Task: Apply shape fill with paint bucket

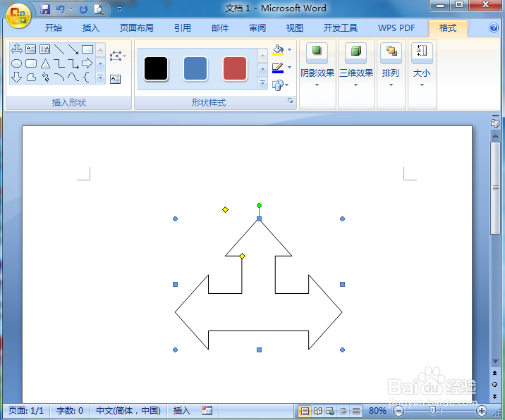Action: 278,50
